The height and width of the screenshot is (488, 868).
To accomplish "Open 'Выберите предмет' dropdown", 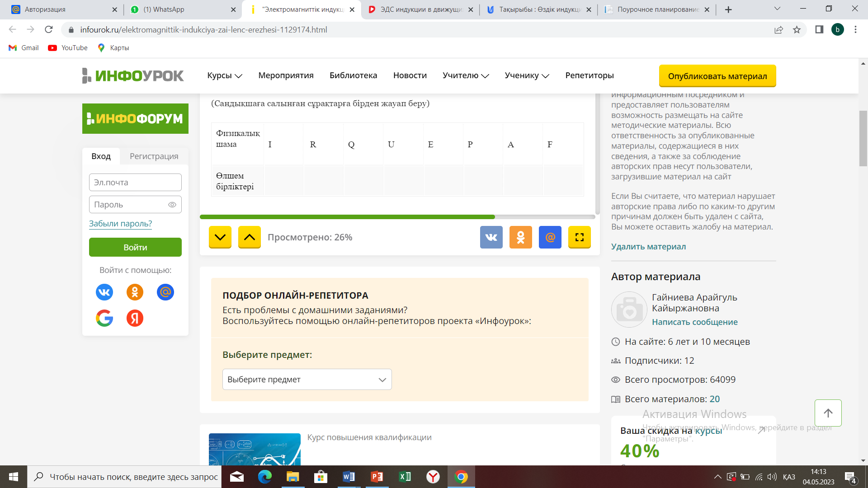I will click(307, 380).
